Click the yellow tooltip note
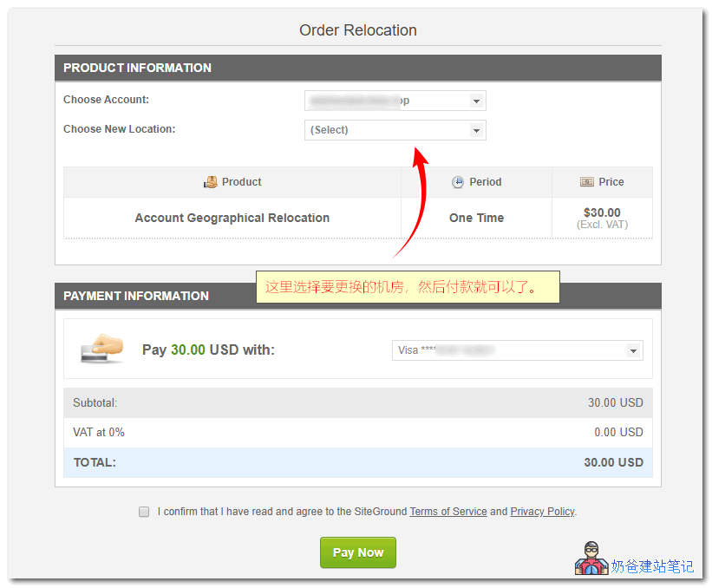This screenshot has width=712, height=588. pos(408,287)
